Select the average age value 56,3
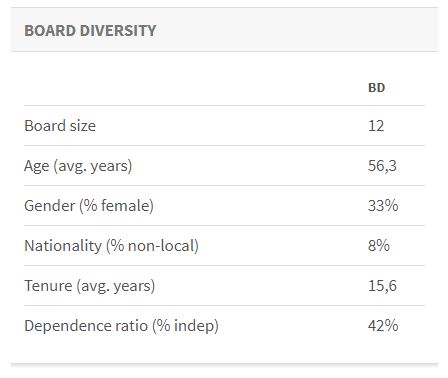This screenshot has height=378, width=448. 382,166
